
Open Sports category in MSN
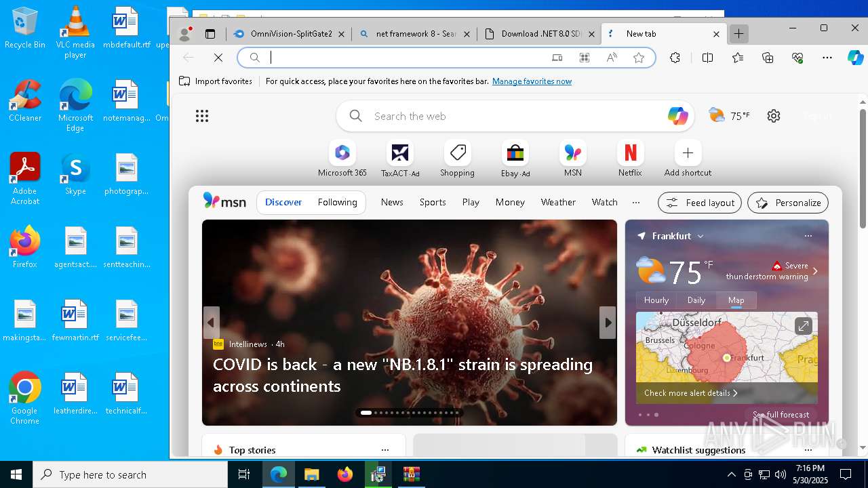click(433, 202)
